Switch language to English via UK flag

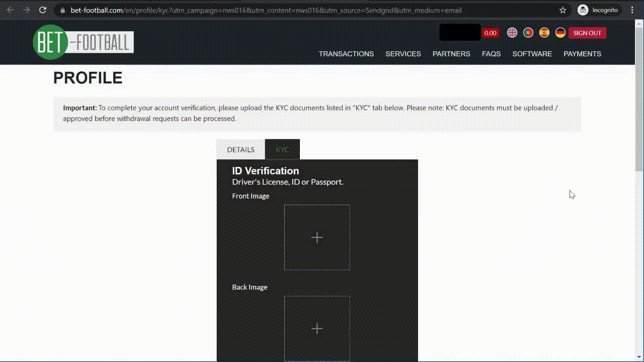pos(512,33)
